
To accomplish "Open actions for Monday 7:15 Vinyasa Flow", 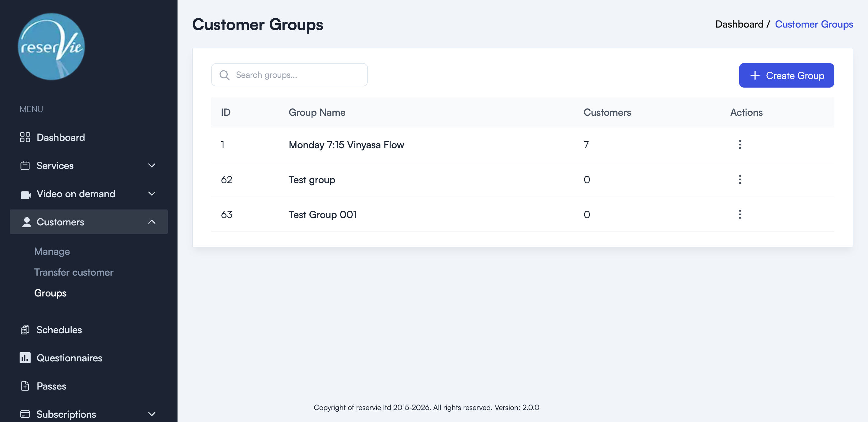I will (740, 145).
